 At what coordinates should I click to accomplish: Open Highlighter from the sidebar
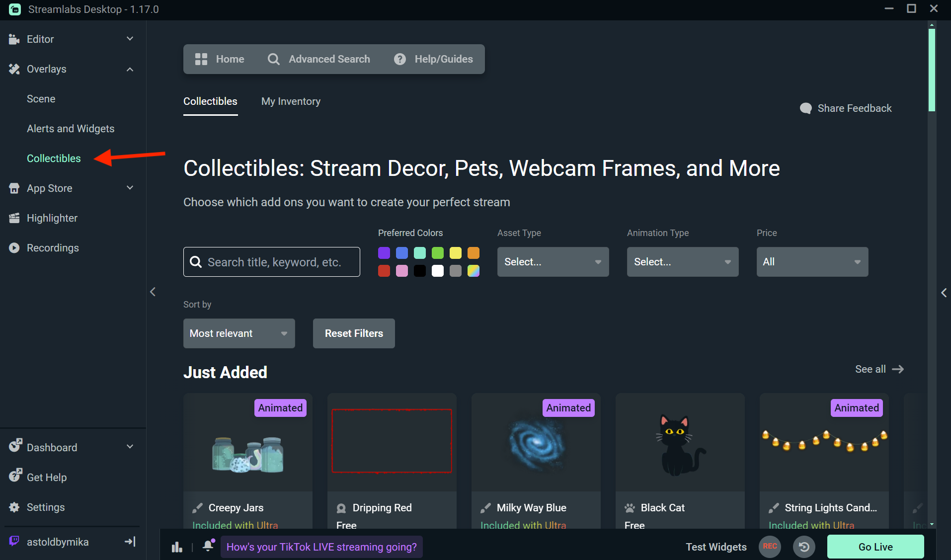coord(52,218)
